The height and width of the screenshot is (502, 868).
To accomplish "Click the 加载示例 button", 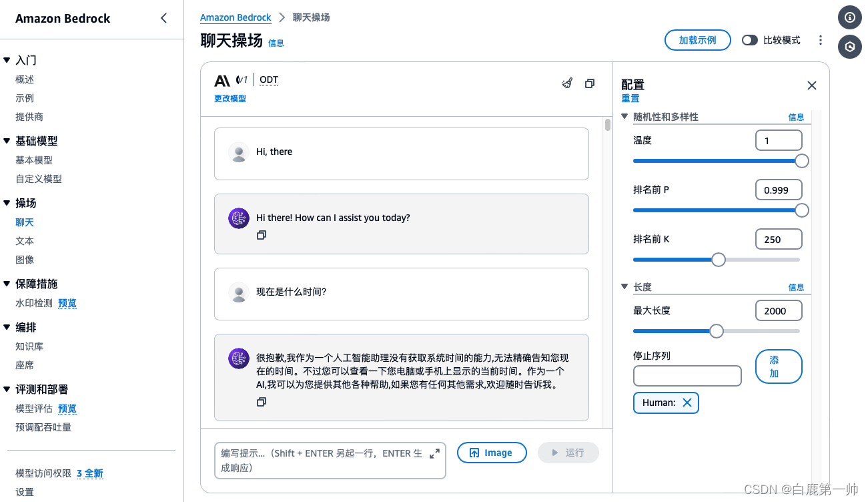I will click(698, 40).
